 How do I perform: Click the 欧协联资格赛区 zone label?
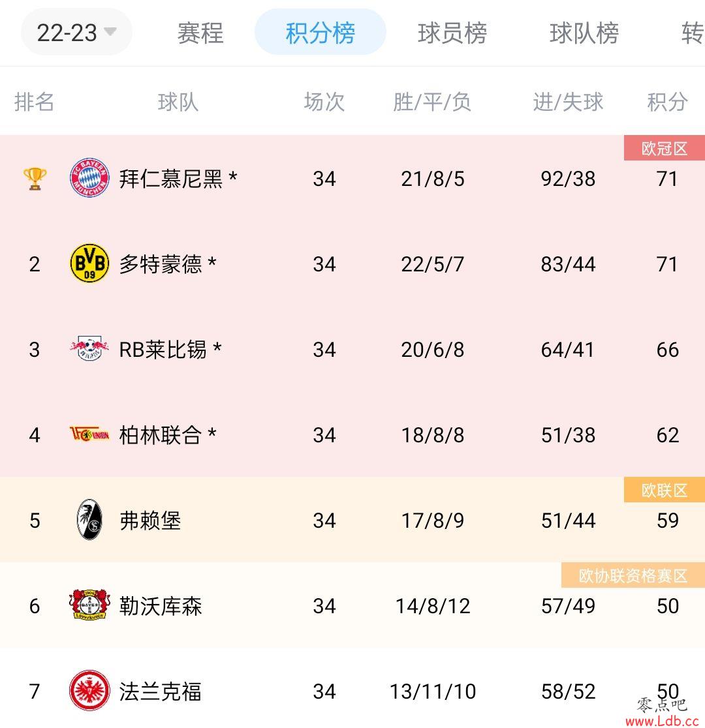633,575
